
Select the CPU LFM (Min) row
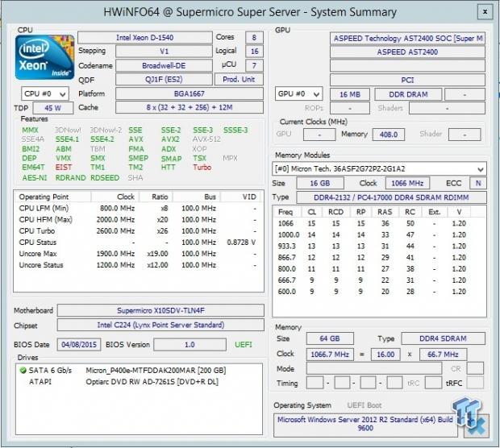138,209
